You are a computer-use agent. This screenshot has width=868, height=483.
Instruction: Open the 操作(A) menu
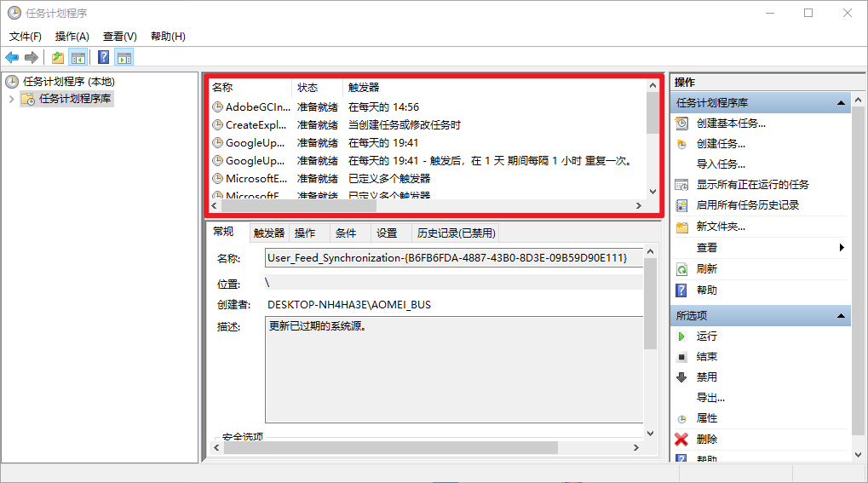click(72, 37)
